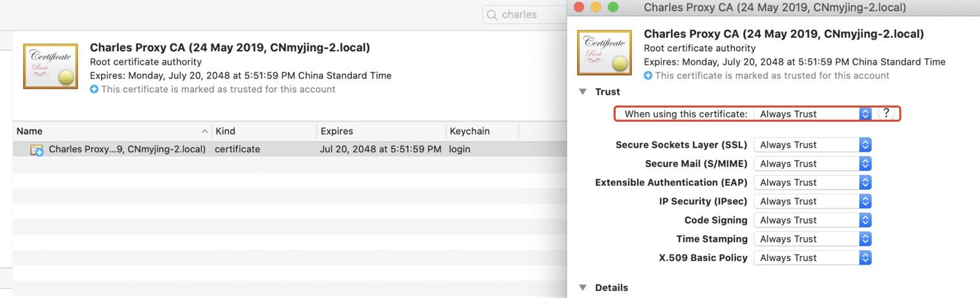Click the 'Expires: Monday, July 20, 2048' text in Keychain Access
Image resolution: width=980 pixels, height=298 pixels.
point(241,76)
